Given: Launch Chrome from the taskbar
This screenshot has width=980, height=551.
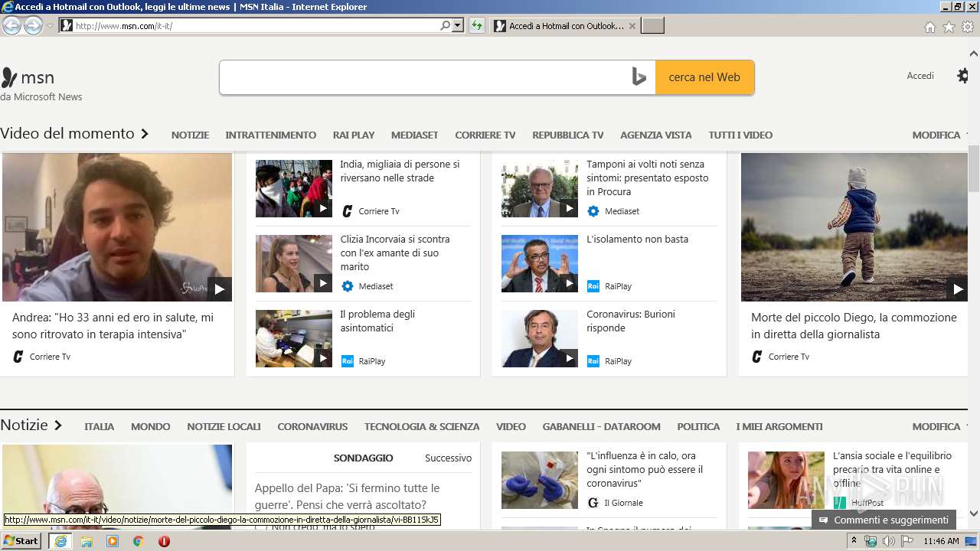Looking at the screenshot, I should [x=139, y=541].
